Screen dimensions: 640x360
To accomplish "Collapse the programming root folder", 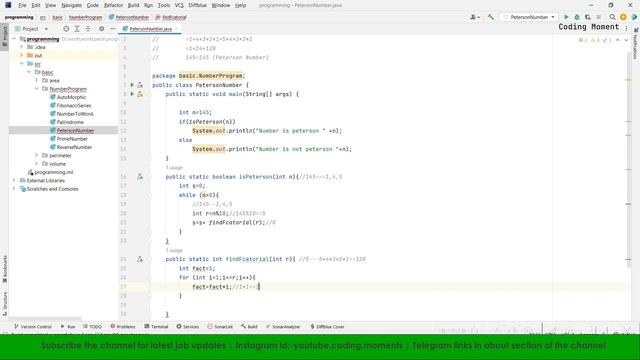I will (14, 39).
